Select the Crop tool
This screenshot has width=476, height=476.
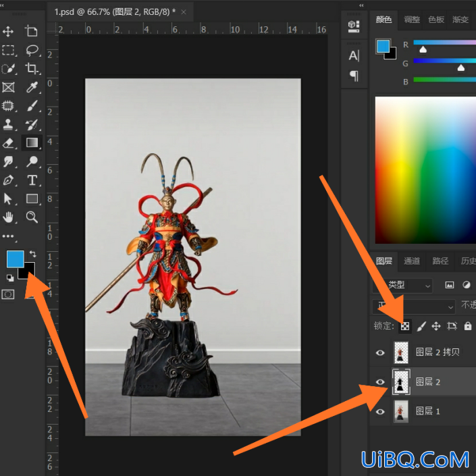(32, 69)
